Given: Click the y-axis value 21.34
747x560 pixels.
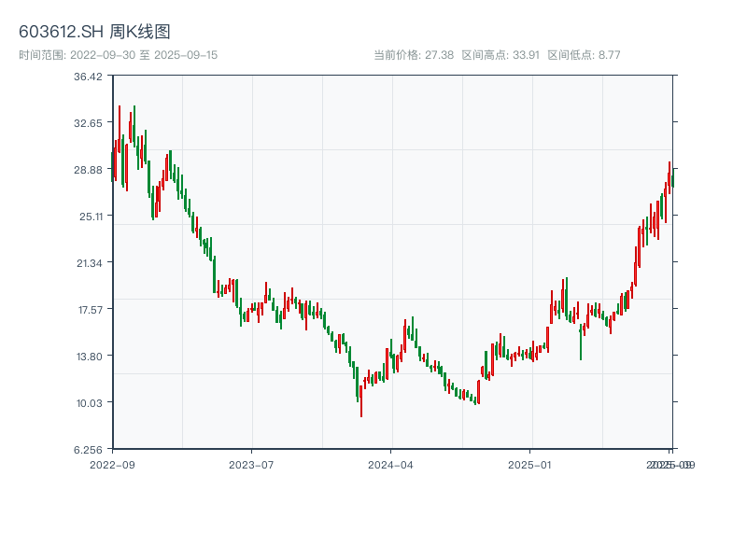Looking at the screenshot, I should click(x=89, y=263).
